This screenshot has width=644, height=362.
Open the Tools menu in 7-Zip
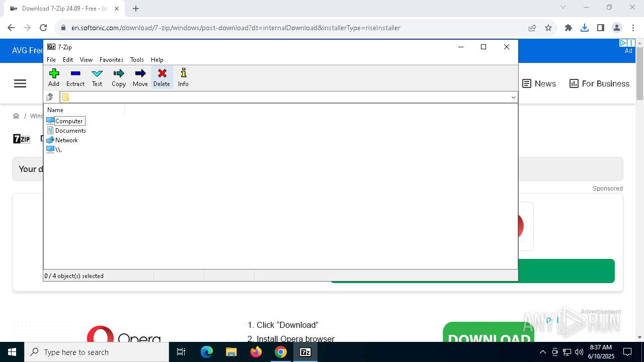[x=137, y=59]
